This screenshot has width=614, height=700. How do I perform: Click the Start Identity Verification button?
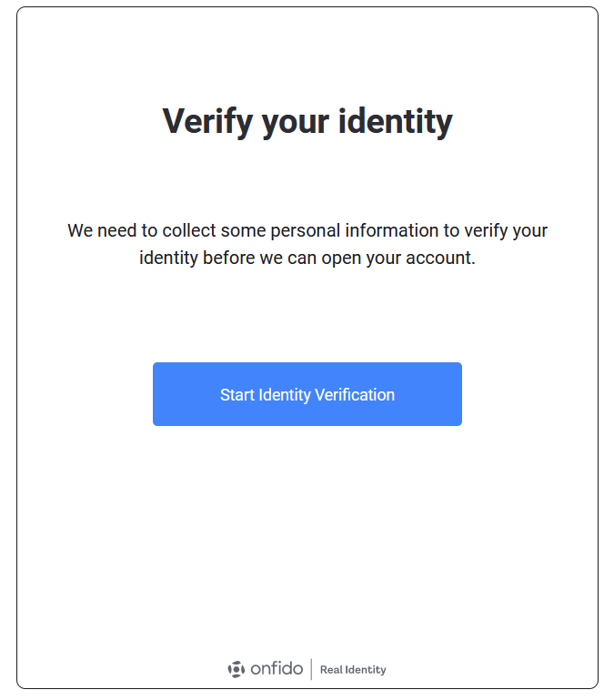tap(307, 394)
